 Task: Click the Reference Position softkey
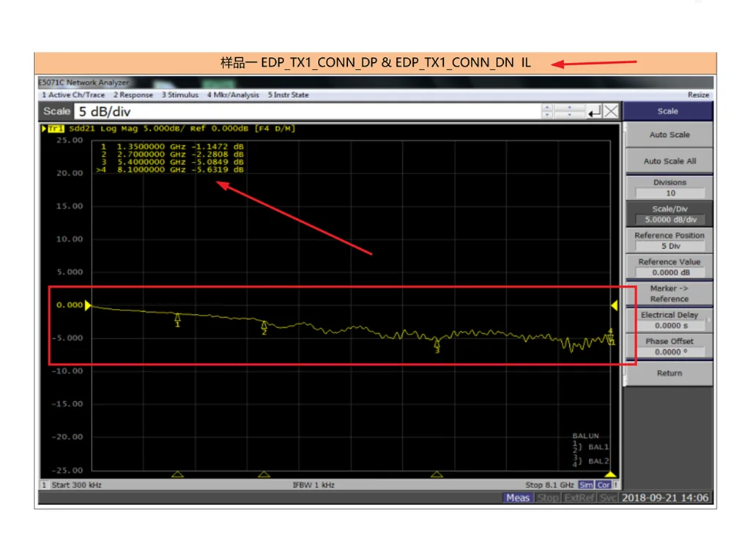(669, 241)
